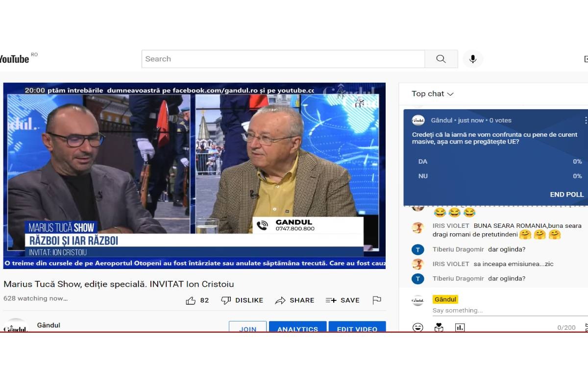Image resolution: width=588 pixels, height=392 pixels.
Task: Click Gândul avatar in the poll header
Action: coord(418,120)
